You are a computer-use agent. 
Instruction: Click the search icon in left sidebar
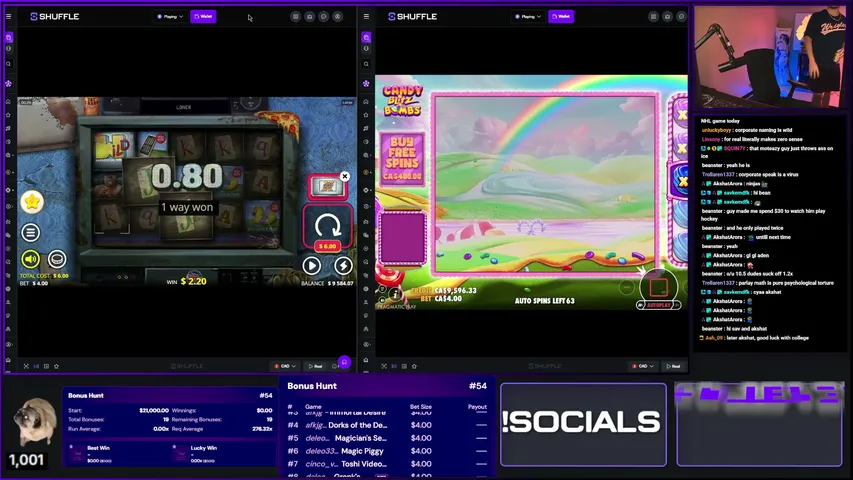[x=8, y=64]
